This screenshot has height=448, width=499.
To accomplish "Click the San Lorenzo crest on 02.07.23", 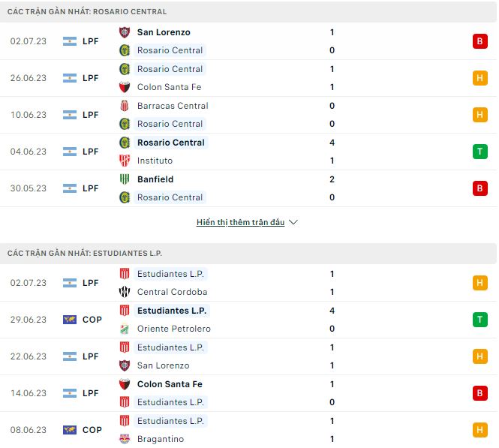I will point(125,32).
